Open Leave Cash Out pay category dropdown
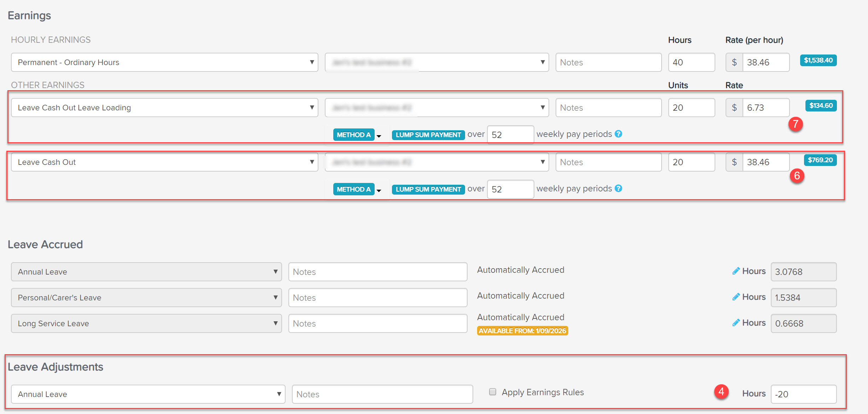Screen dimensions: 868x414 coord(164,162)
